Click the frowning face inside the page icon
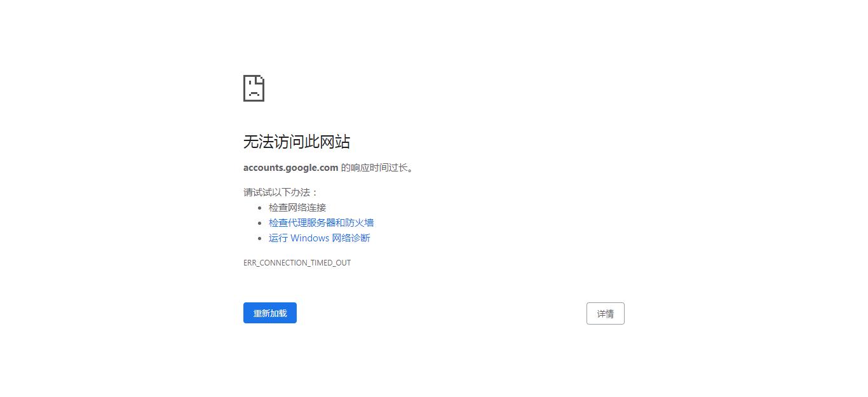Image resolution: width=868 pixels, height=397 pixels. click(254, 90)
